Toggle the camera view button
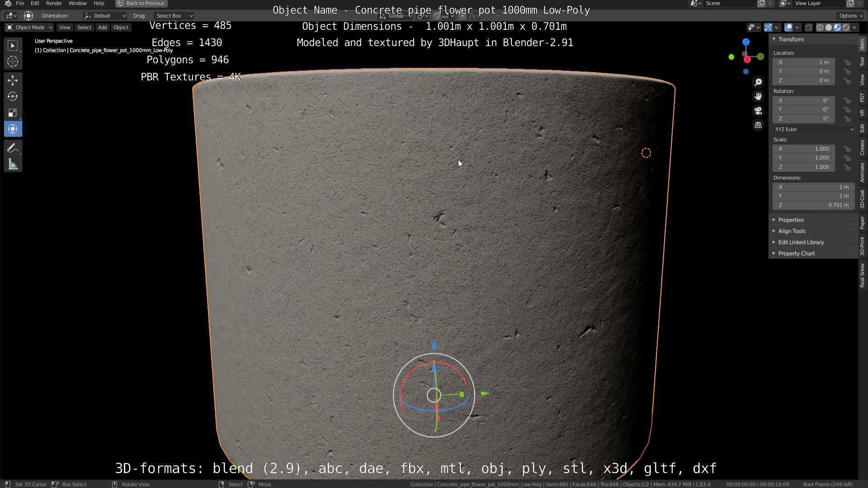 point(758,111)
